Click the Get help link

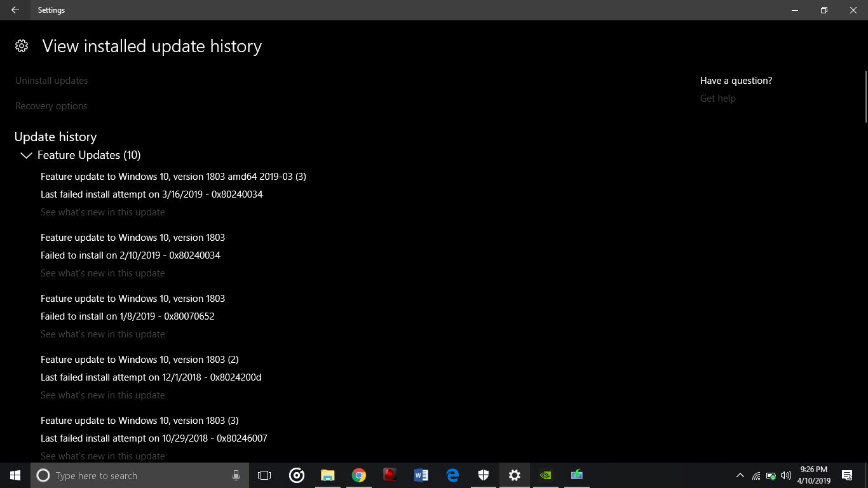click(x=718, y=98)
